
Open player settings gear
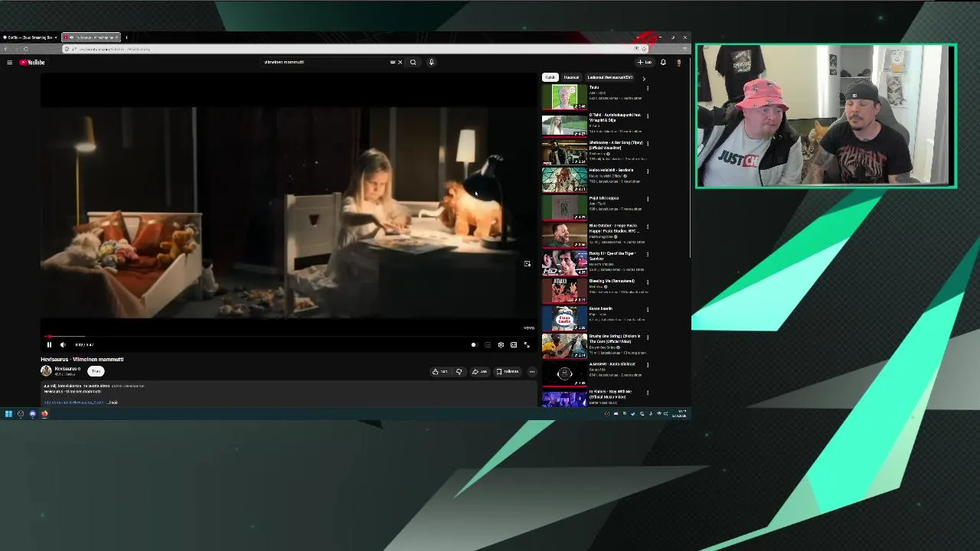coord(501,345)
